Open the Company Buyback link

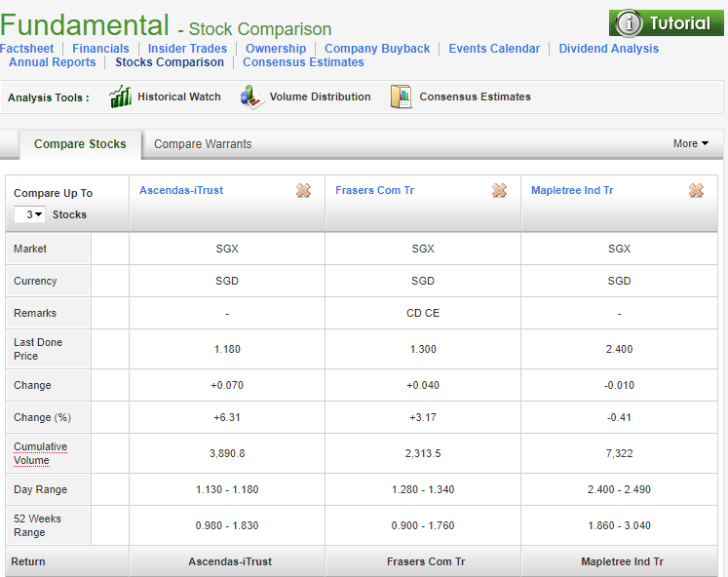pyautogui.click(x=377, y=49)
